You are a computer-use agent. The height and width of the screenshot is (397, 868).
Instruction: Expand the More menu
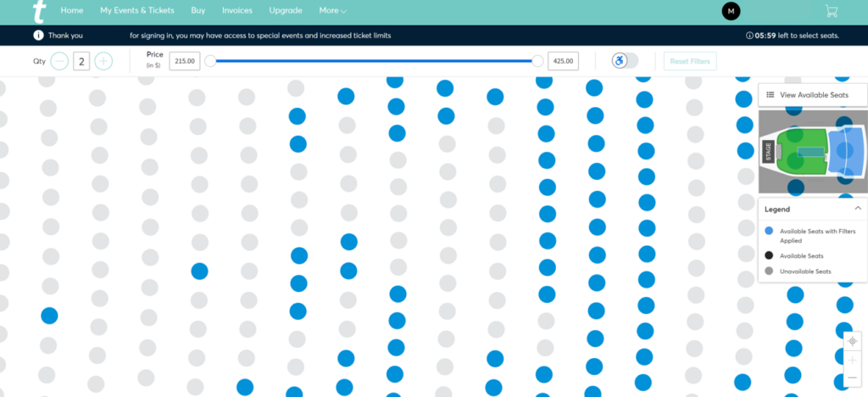pos(333,11)
